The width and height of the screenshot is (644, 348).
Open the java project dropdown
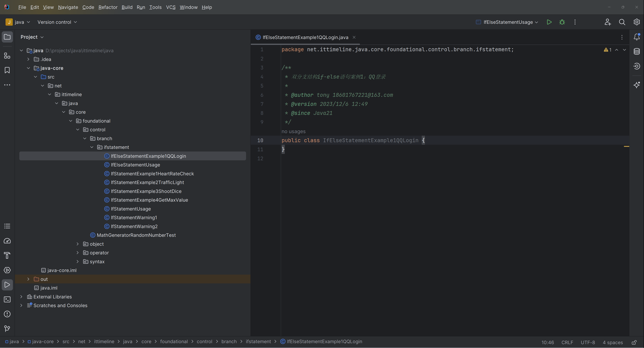(x=18, y=22)
